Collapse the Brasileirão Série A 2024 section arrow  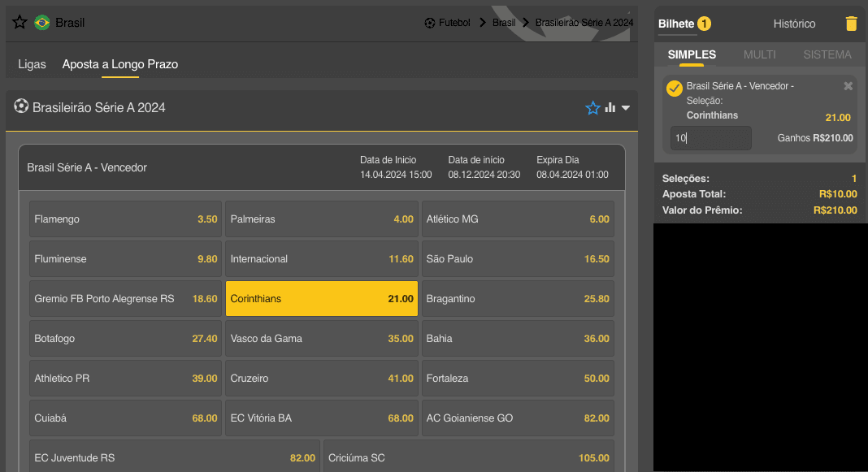click(x=626, y=108)
